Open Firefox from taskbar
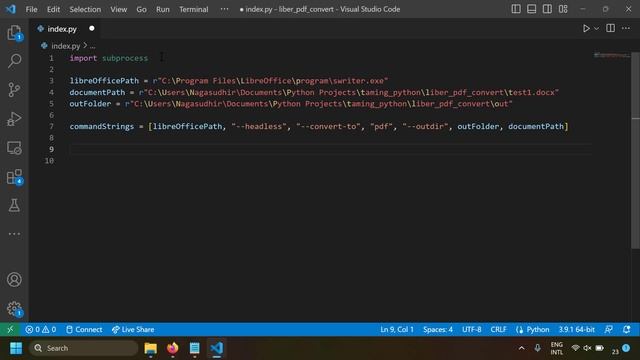 (173, 348)
